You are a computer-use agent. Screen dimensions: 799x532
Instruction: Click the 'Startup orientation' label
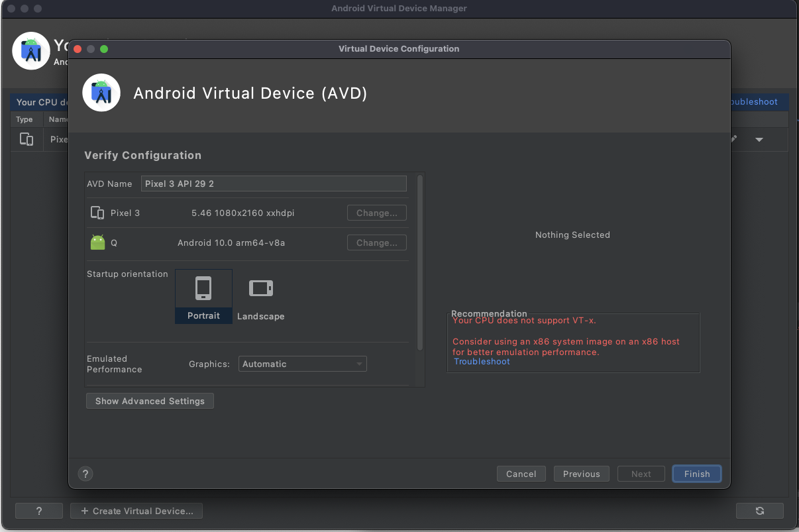tap(127, 274)
